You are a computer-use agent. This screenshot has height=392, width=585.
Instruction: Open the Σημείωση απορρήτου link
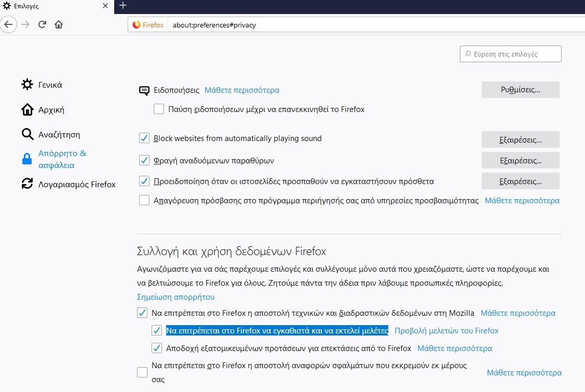coord(176,297)
